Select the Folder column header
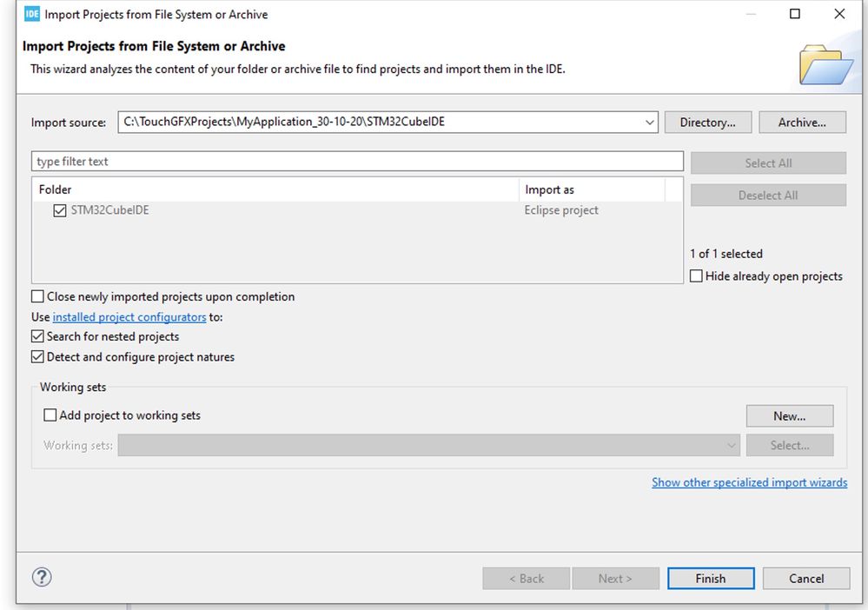 point(275,189)
